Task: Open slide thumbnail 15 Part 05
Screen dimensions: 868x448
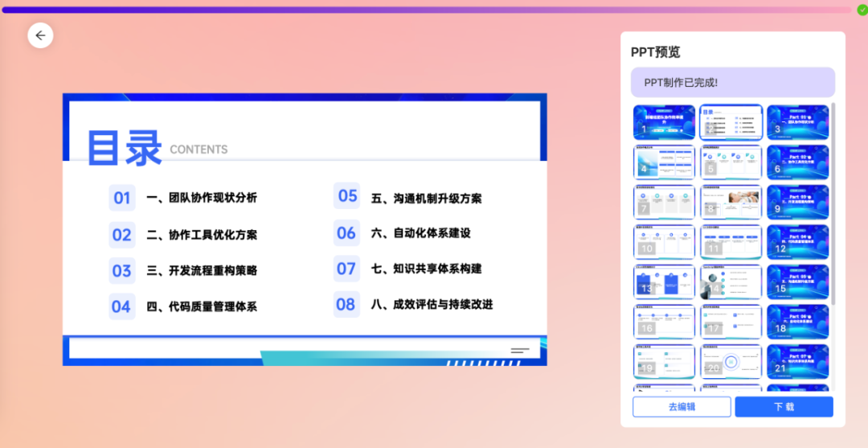Action: (x=797, y=282)
